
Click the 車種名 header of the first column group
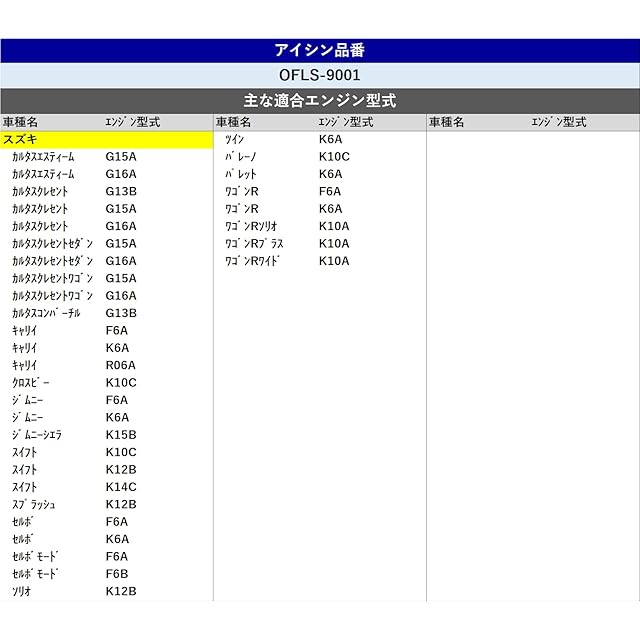pos(20,122)
